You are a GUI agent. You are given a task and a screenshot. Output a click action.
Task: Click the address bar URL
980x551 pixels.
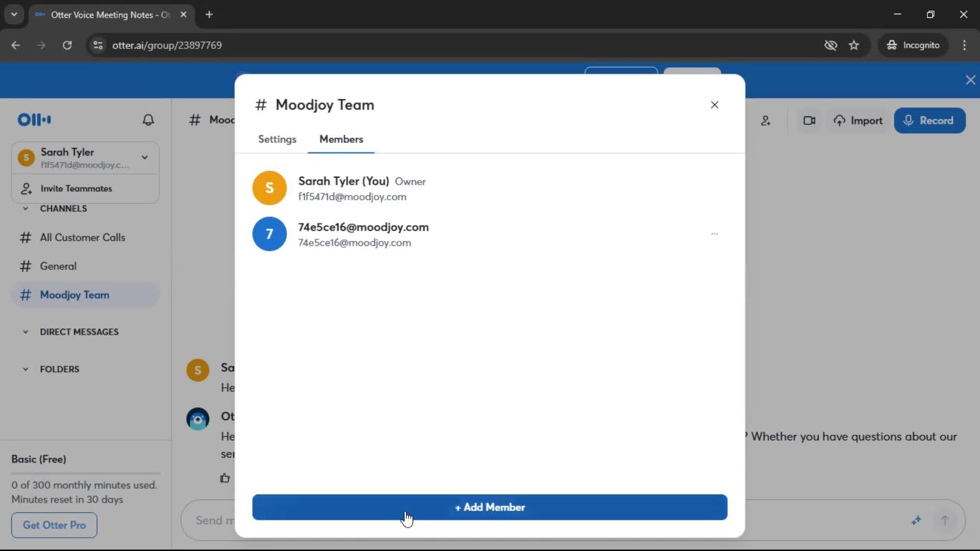(167, 45)
